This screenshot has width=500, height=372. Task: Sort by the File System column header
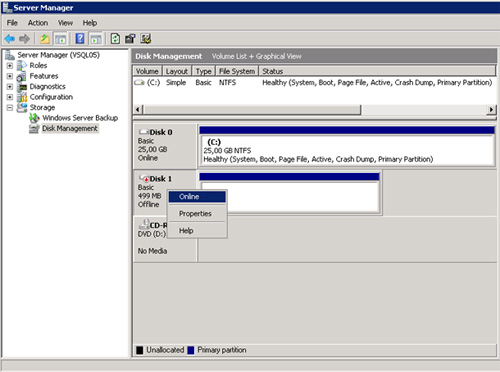click(x=237, y=71)
